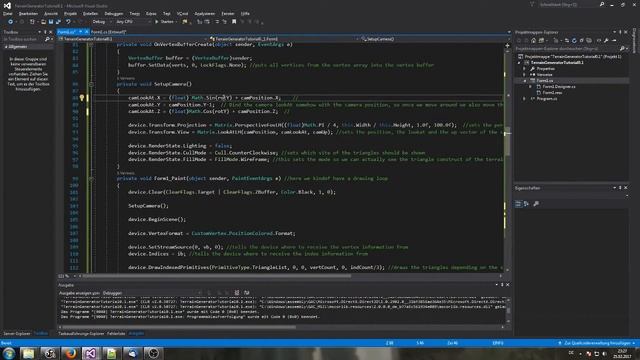This screenshot has height=360, width=640.
Task: Expand the Properties node
Action: click(524, 69)
